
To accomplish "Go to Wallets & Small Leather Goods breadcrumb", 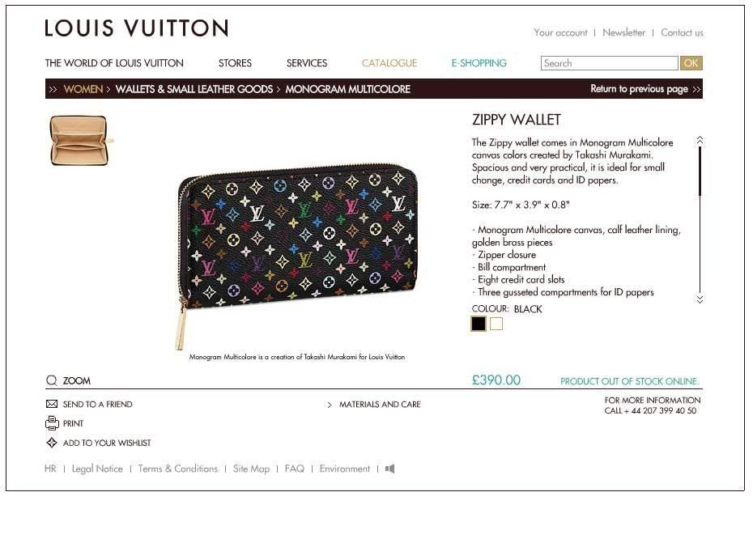I will pyautogui.click(x=194, y=89).
